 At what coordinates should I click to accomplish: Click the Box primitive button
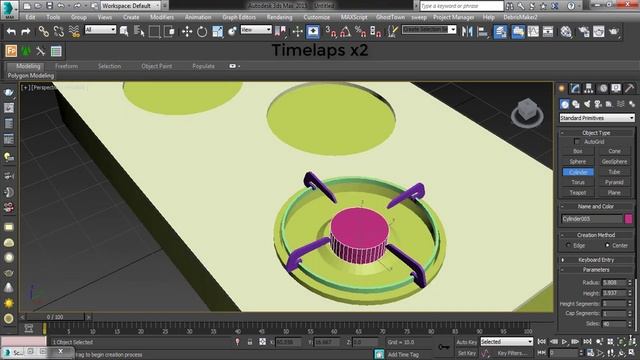pyautogui.click(x=578, y=151)
